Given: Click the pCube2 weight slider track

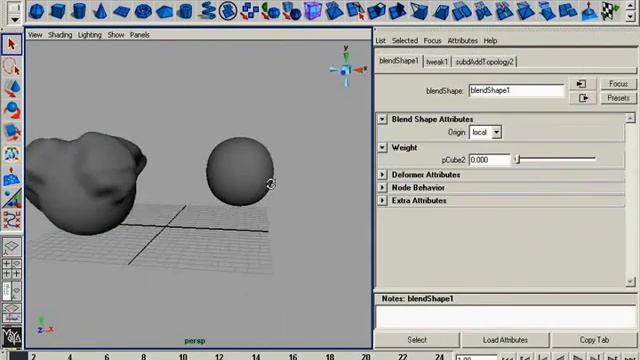Looking at the screenshot, I should tap(555, 160).
